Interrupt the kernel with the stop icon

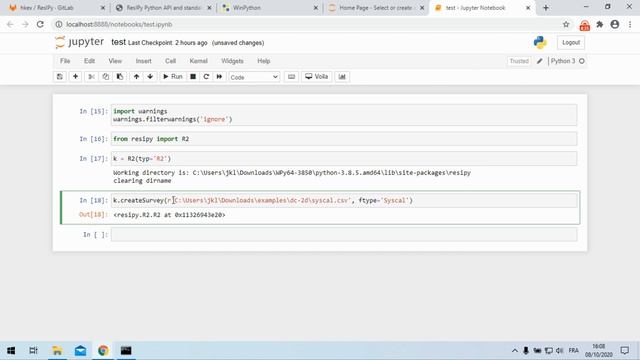coord(193,77)
